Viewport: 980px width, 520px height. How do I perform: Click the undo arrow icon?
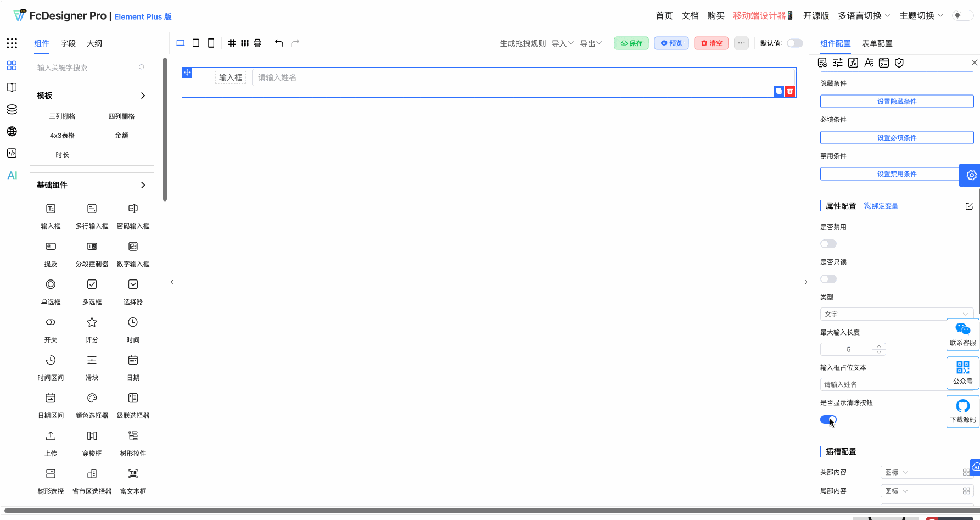click(x=279, y=43)
